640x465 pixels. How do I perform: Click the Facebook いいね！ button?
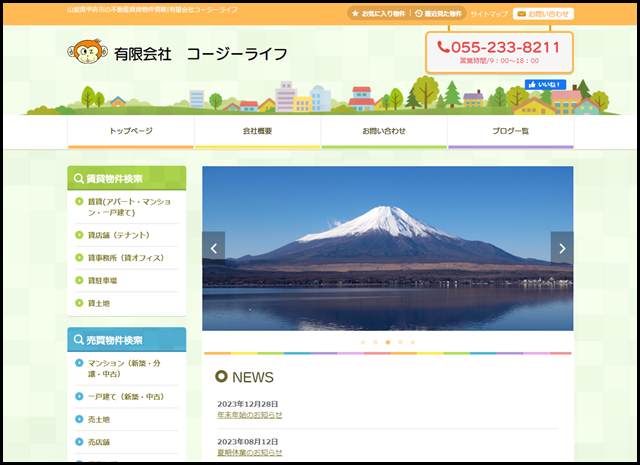point(545,85)
